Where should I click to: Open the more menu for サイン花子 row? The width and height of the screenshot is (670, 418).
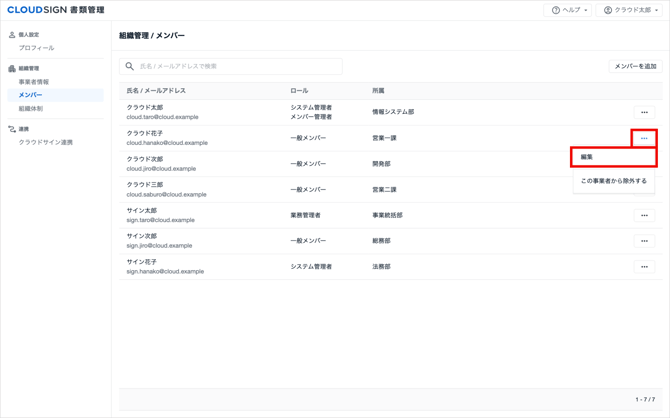point(644,267)
